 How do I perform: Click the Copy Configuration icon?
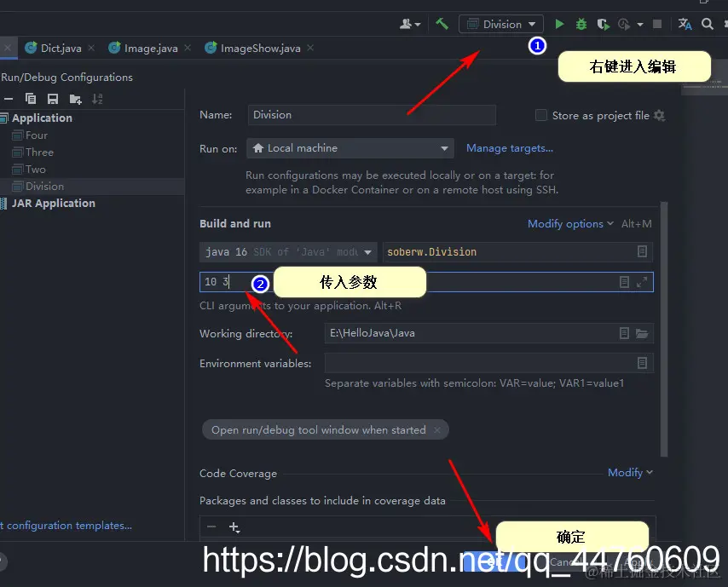coord(30,98)
